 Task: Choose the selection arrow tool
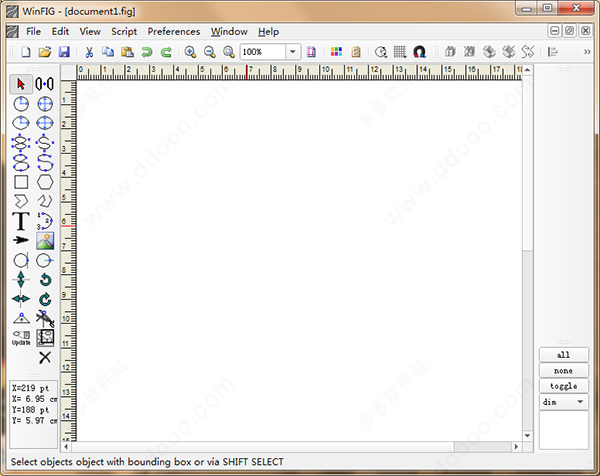point(21,84)
